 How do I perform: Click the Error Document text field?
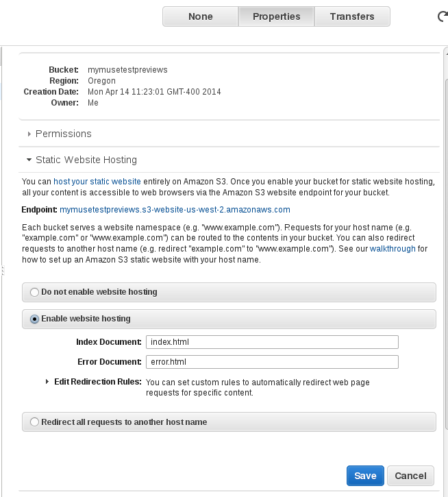pyautogui.click(x=272, y=362)
